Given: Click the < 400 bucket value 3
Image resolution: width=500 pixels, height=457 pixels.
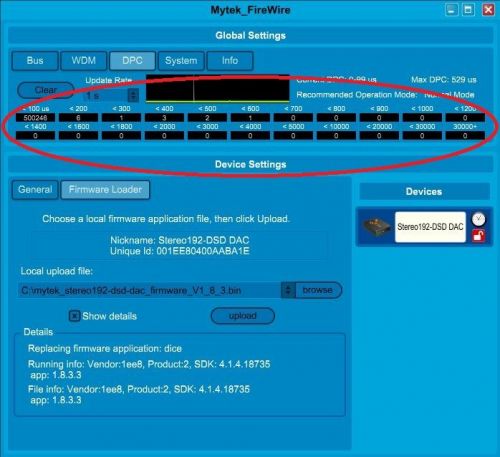Looking at the screenshot, I should [164, 118].
